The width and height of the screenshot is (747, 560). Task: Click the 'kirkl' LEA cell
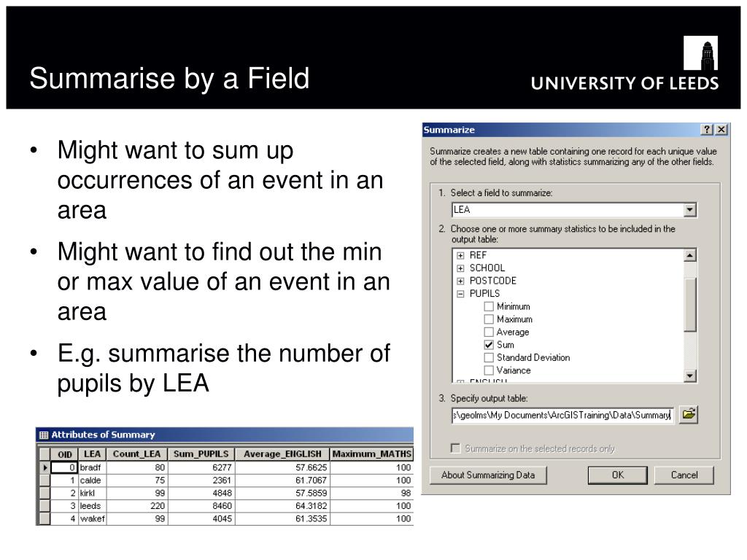pos(92,494)
